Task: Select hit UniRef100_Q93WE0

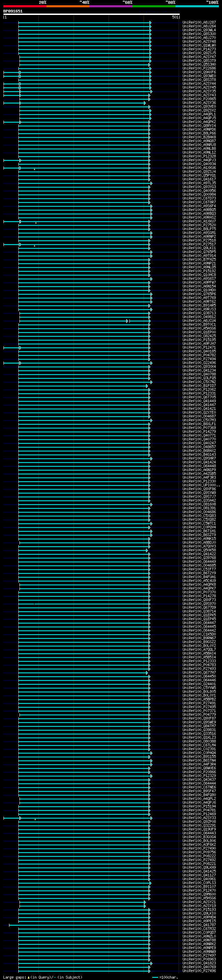Action: (x=199, y=76)
